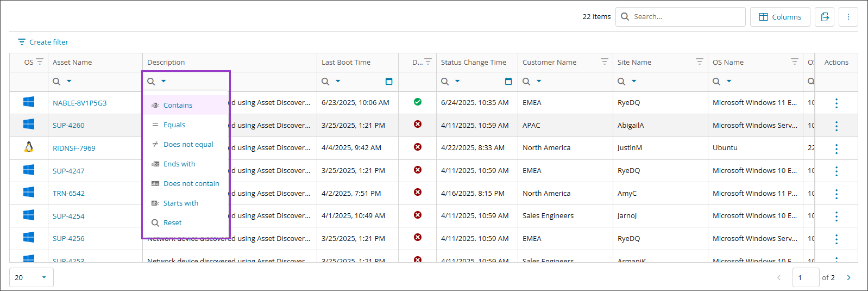Click the Create filter link
This screenshot has height=291, width=868.
point(43,42)
